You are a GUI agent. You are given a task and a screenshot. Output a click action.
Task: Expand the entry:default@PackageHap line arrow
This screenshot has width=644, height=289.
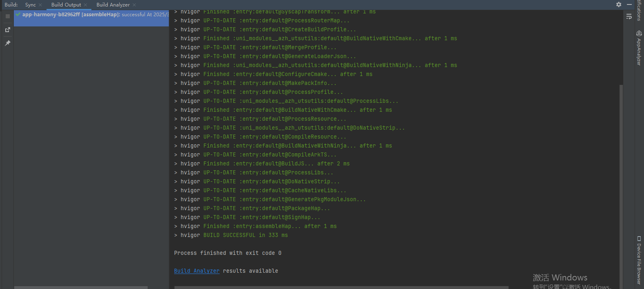pyautogui.click(x=176, y=209)
